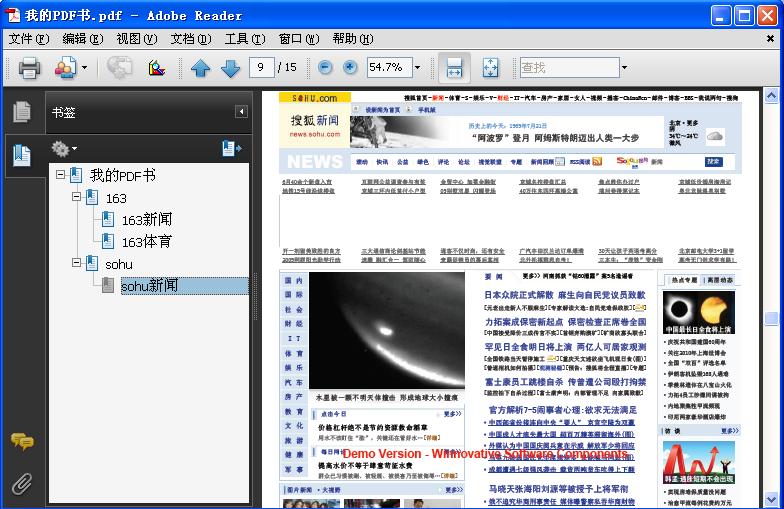Open the 视图(V) menu
The image size is (784, 509).
(x=136, y=39)
